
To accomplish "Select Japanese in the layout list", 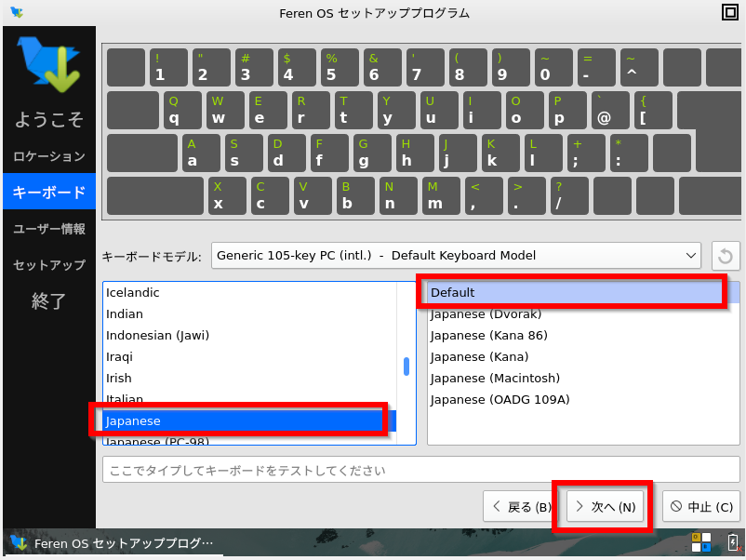I will pyautogui.click(x=250, y=421).
